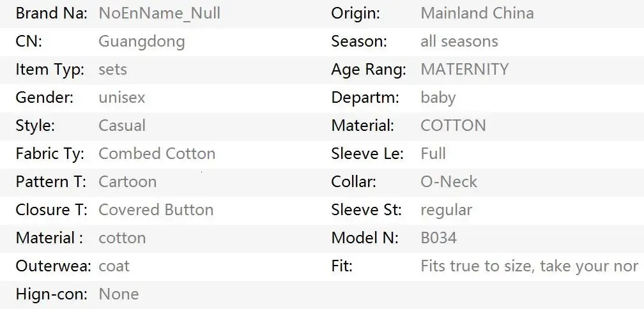
Task: Click the 'Brand Na:' label
Action: 51,13
